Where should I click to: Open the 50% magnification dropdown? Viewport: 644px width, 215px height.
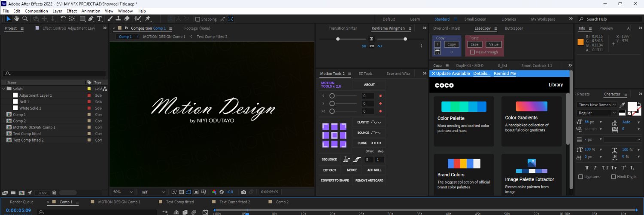[123, 192]
